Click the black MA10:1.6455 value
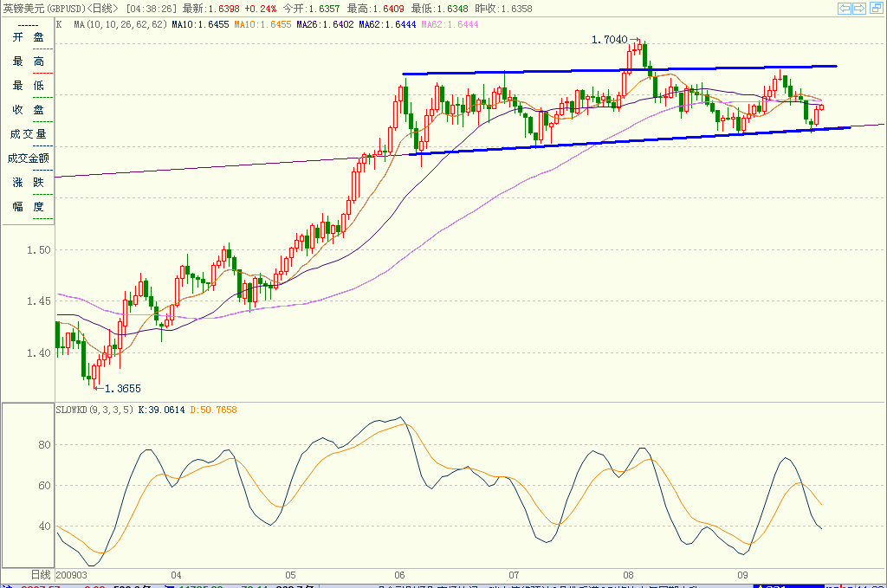Viewport: 887px width, 588px height. tap(200, 25)
